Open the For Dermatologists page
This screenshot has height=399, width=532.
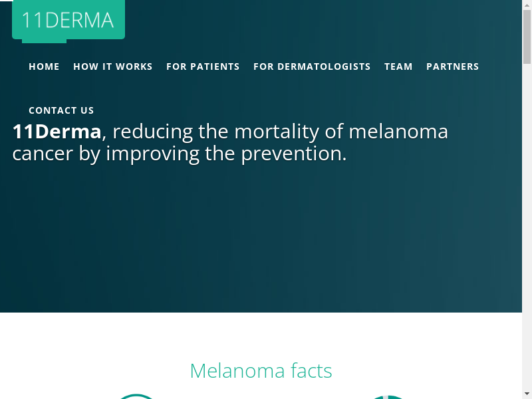coord(312,66)
